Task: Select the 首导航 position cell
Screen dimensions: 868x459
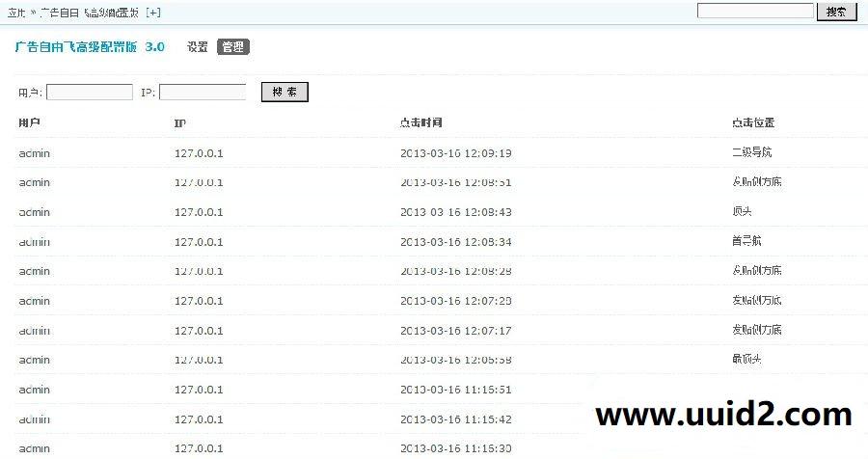Action: coord(746,241)
